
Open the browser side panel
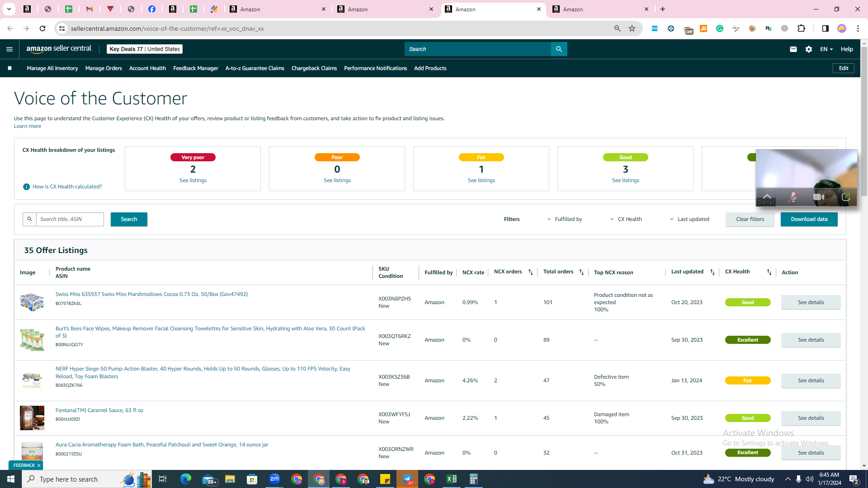825,28
